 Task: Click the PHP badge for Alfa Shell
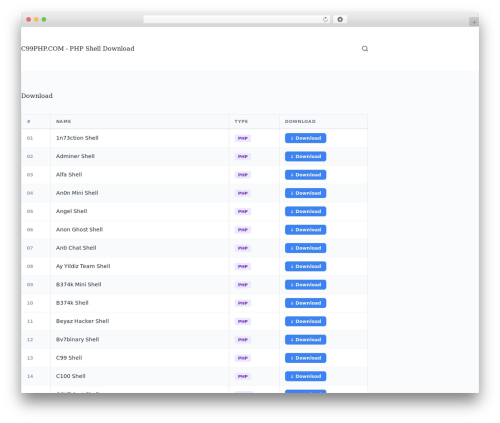(x=243, y=175)
